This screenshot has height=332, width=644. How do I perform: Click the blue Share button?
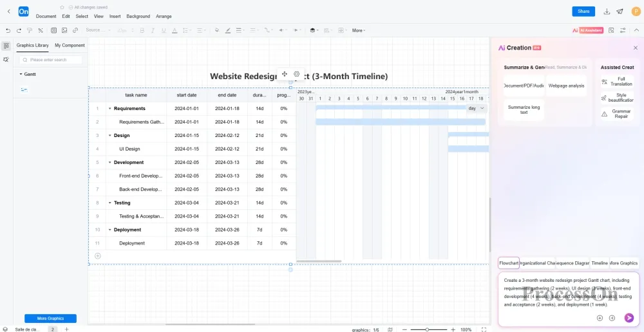[x=583, y=12]
